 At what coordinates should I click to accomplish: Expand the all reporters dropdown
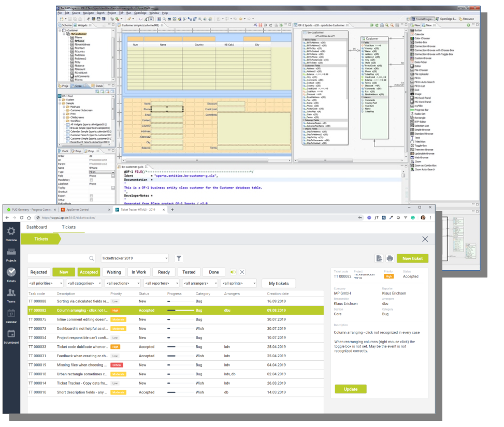162,284
